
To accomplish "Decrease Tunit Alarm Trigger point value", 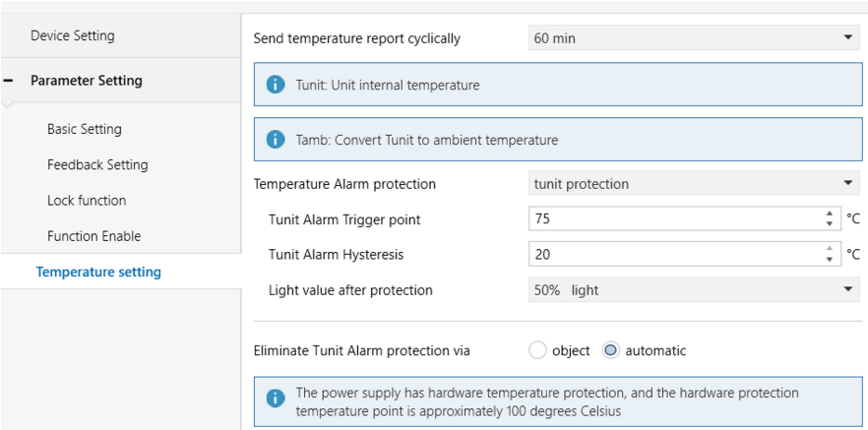I will coord(830,223).
